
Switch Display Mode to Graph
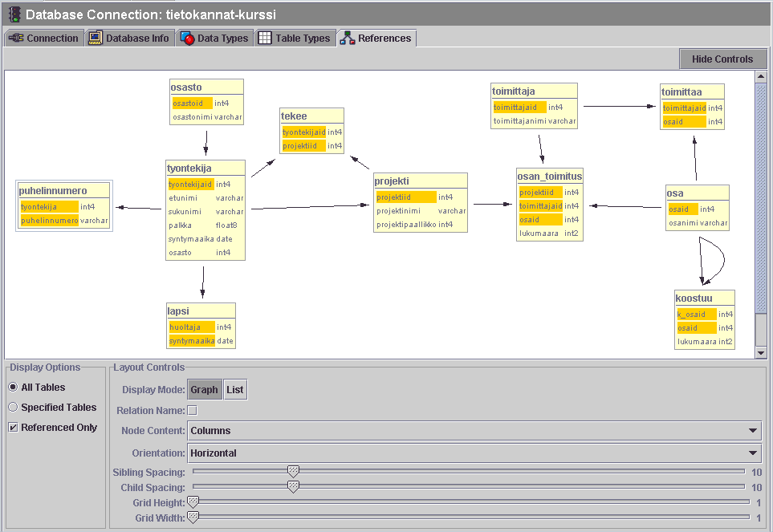click(204, 390)
